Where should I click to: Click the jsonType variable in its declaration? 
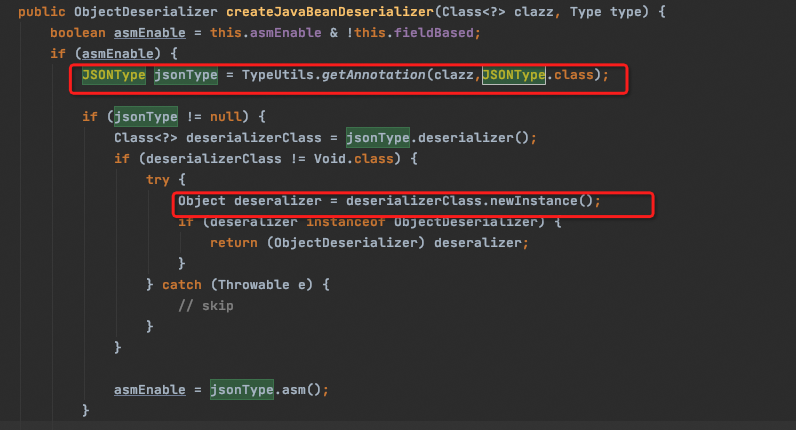pyautogui.click(x=186, y=75)
